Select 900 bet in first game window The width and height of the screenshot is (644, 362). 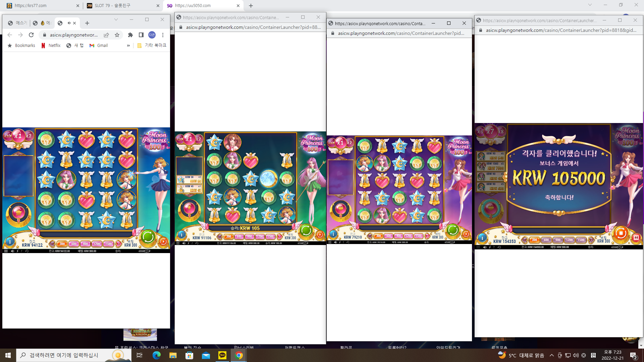click(x=85, y=244)
